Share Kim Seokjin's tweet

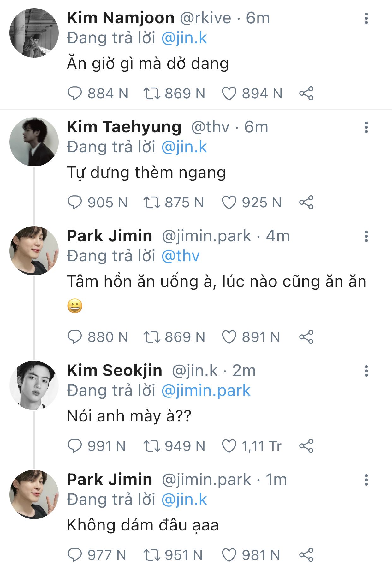coord(306,446)
